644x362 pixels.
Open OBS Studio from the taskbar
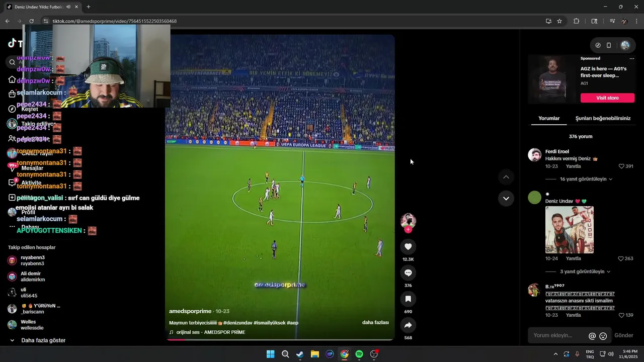374,354
